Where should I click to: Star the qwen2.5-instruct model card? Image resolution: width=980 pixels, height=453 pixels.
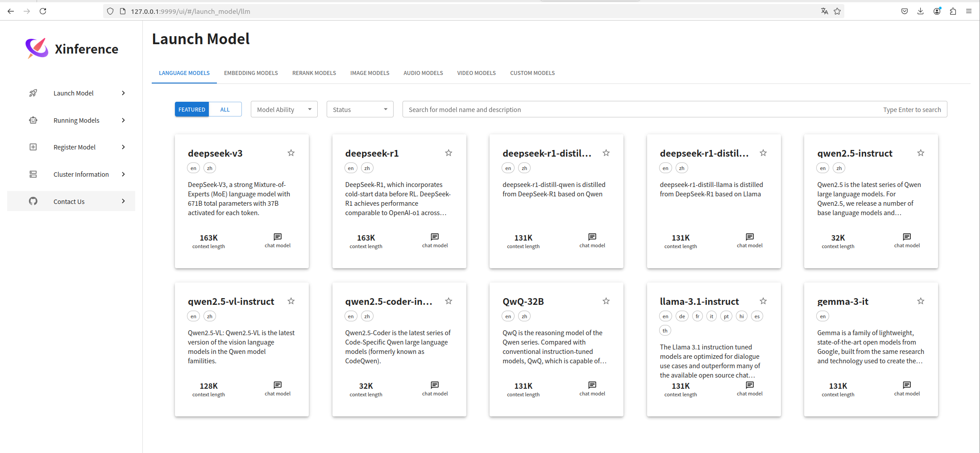[x=921, y=153]
